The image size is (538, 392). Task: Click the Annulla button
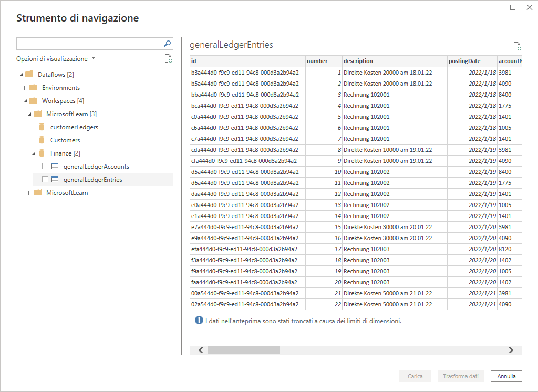pyautogui.click(x=506, y=376)
